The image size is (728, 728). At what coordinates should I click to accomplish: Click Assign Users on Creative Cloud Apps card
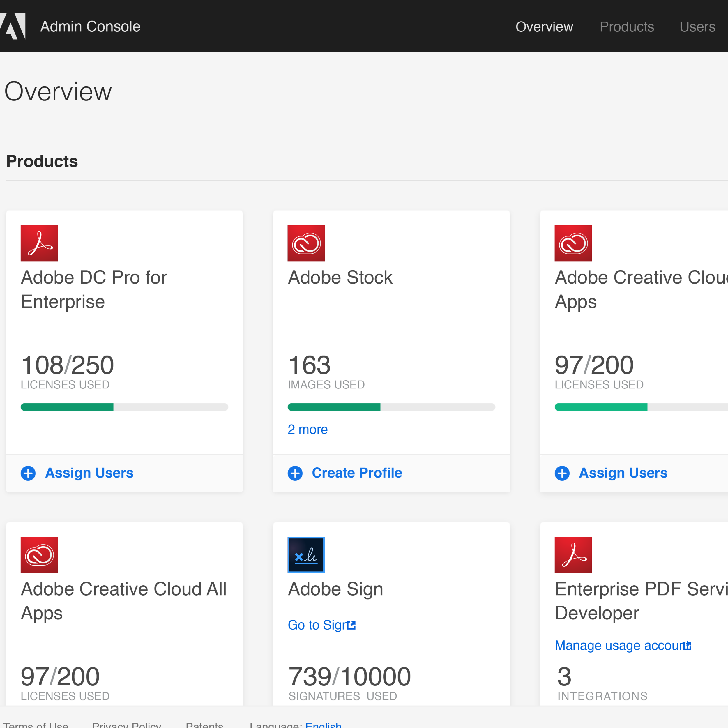click(x=623, y=473)
